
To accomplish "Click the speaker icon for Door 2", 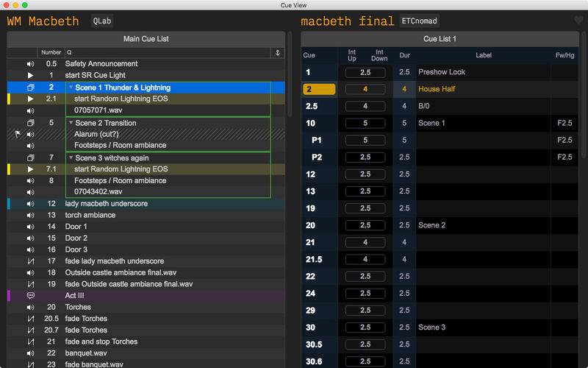I will [x=30, y=238].
